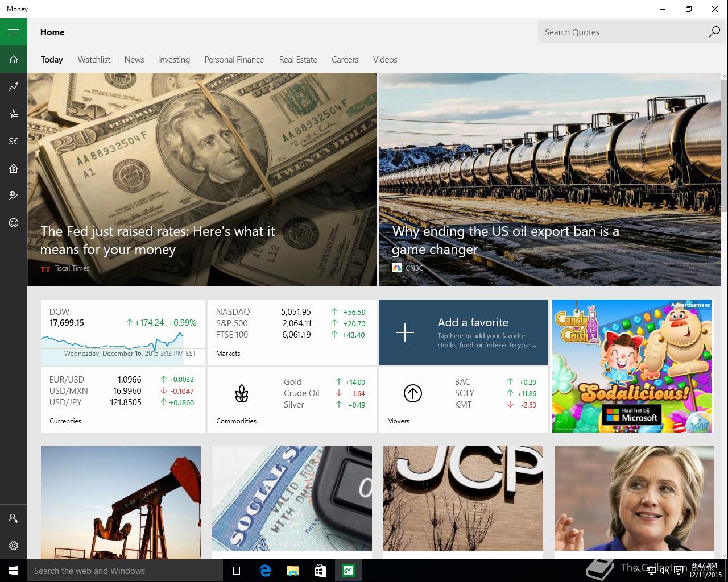Switch to the Watchlist tab
This screenshot has height=582, width=728.
(x=94, y=60)
